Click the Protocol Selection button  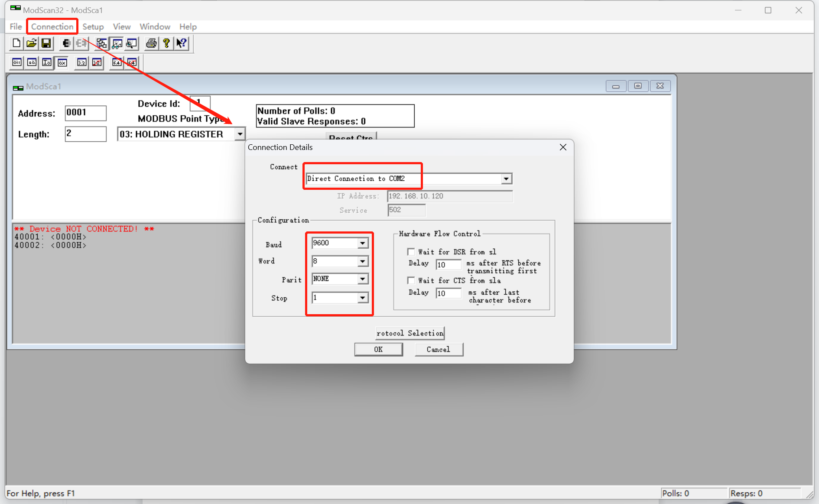pos(409,333)
